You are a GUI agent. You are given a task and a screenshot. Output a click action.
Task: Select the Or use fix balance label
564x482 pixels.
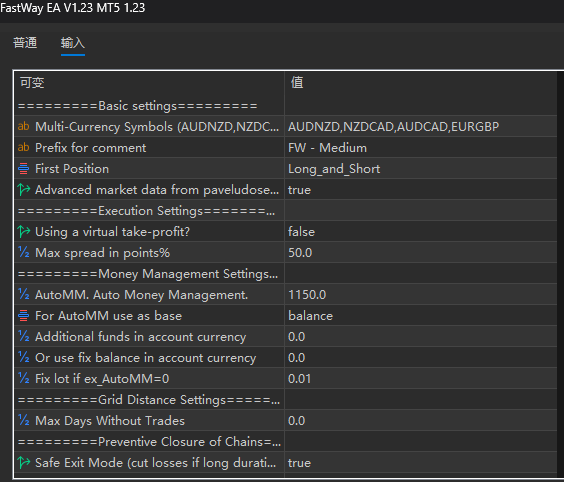pos(146,358)
